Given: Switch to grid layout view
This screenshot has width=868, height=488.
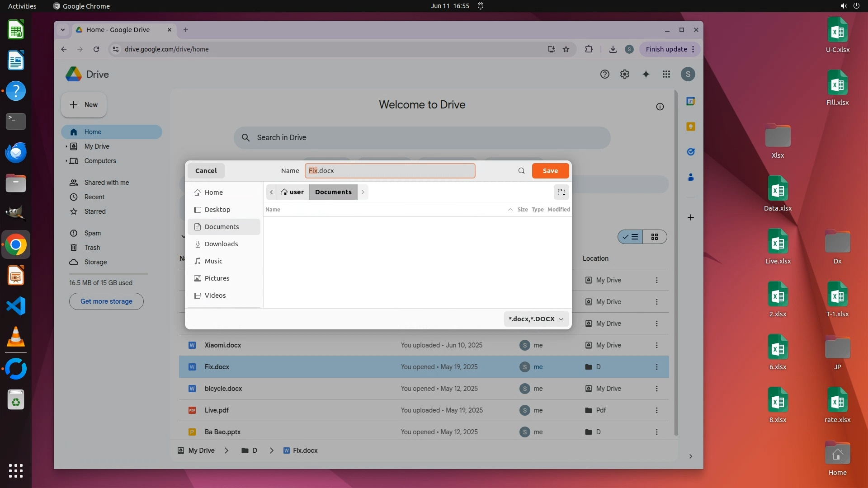Looking at the screenshot, I should (654, 237).
